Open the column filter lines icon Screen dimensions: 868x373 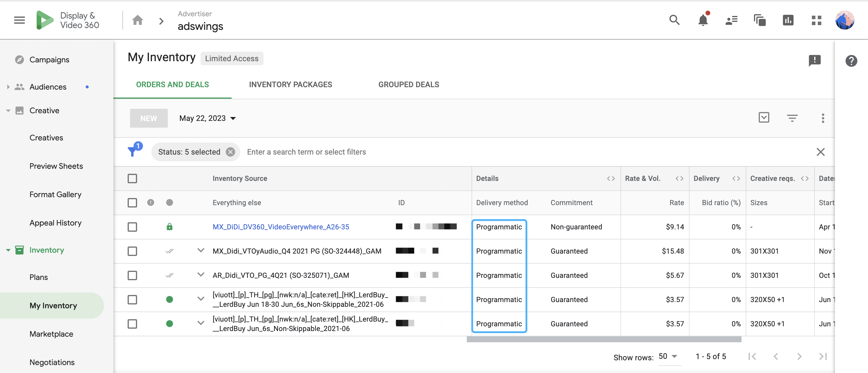pyautogui.click(x=792, y=118)
